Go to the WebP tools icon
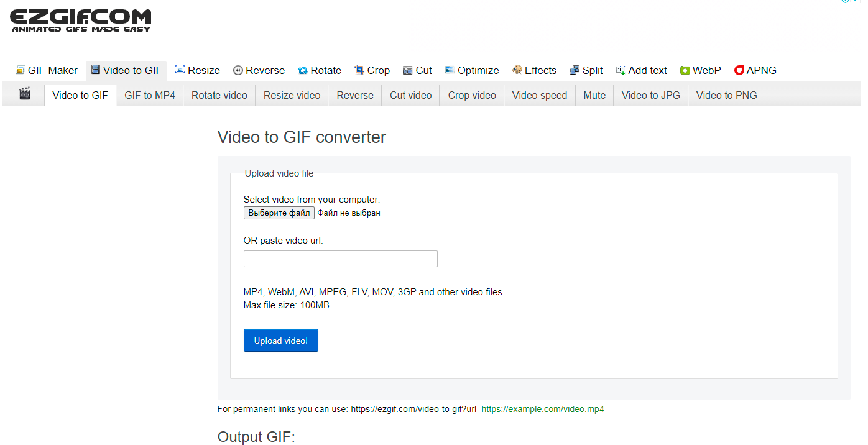 pyautogui.click(x=685, y=70)
